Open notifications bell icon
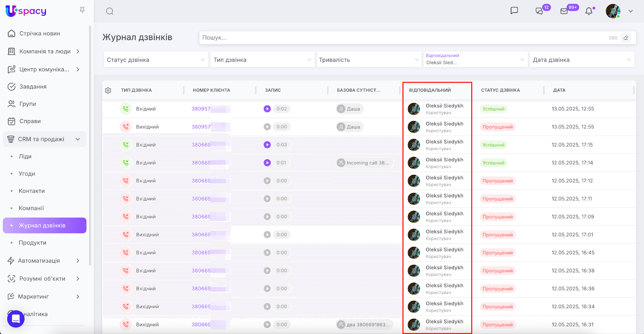The width and height of the screenshot is (644, 334). [x=589, y=11]
